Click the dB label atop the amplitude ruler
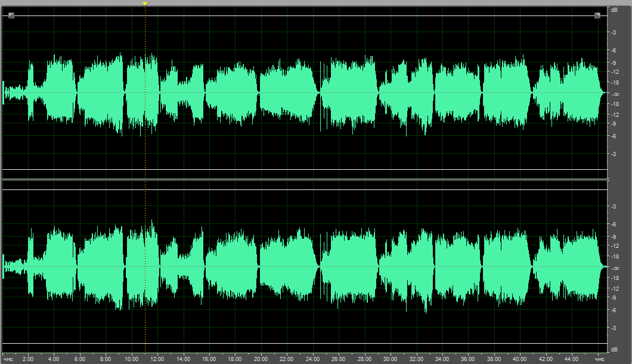Image resolution: width=632 pixels, height=364 pixels. (614, 10)
